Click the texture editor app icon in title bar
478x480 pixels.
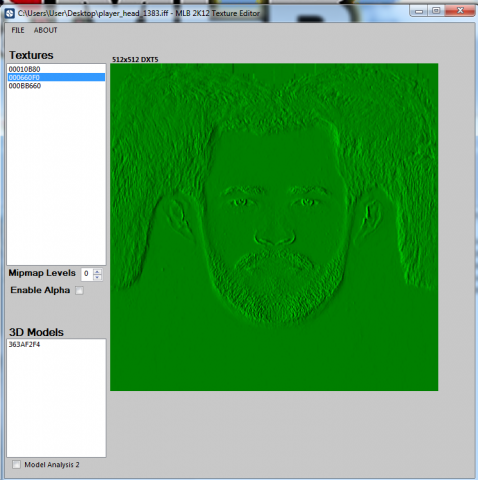[10, 13]
